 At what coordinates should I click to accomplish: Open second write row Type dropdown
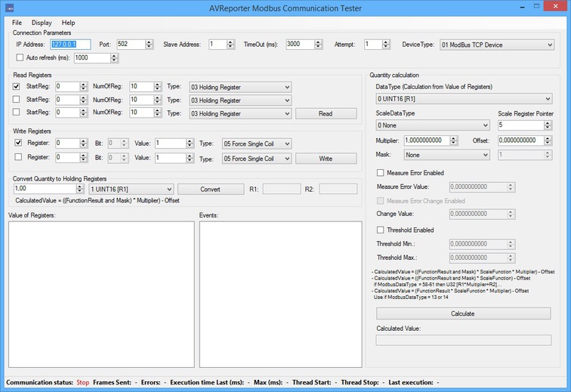[257, 159]
